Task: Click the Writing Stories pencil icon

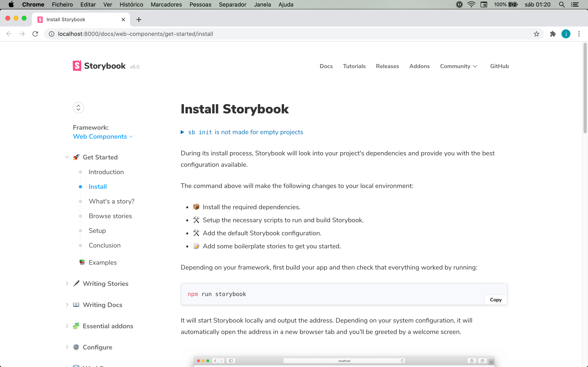Action: (x=76, y=283)
